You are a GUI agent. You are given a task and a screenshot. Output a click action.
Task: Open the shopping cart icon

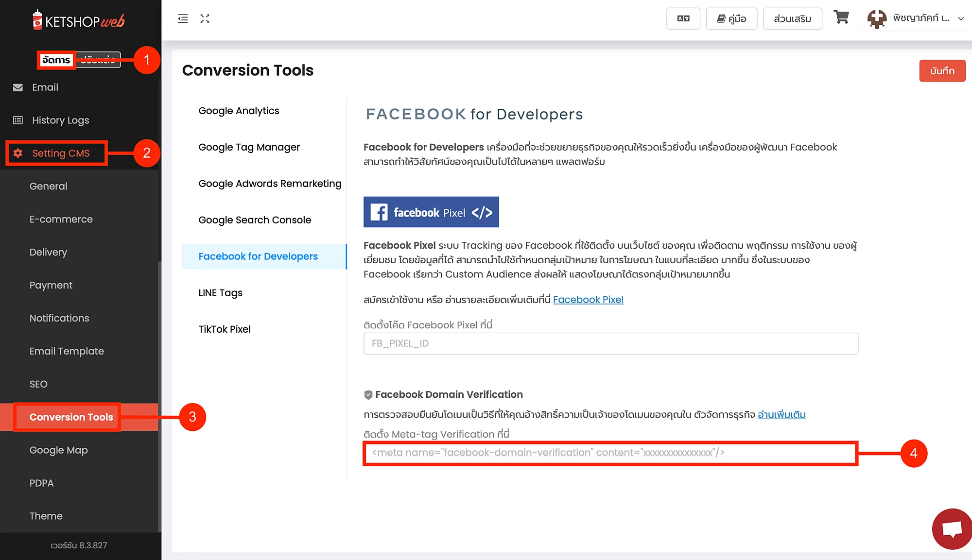(841, 17)
